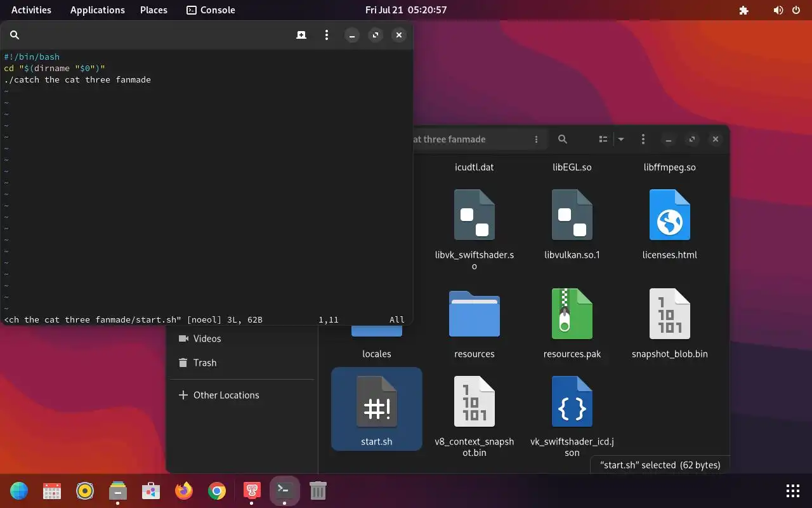Expand view options dropdown arrow in Files
The height and width of the screenshot is (508, 812).
(621, 139)
